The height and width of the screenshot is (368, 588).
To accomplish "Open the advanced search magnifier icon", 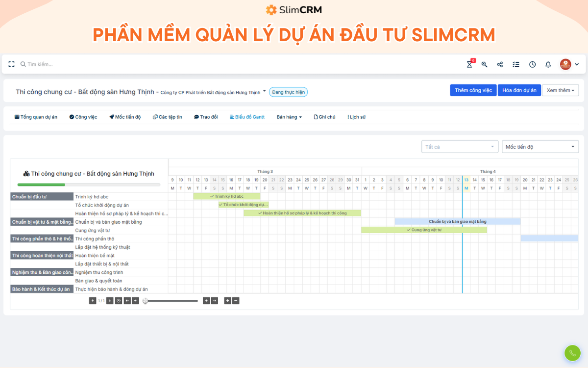I will tap(484, 64).
